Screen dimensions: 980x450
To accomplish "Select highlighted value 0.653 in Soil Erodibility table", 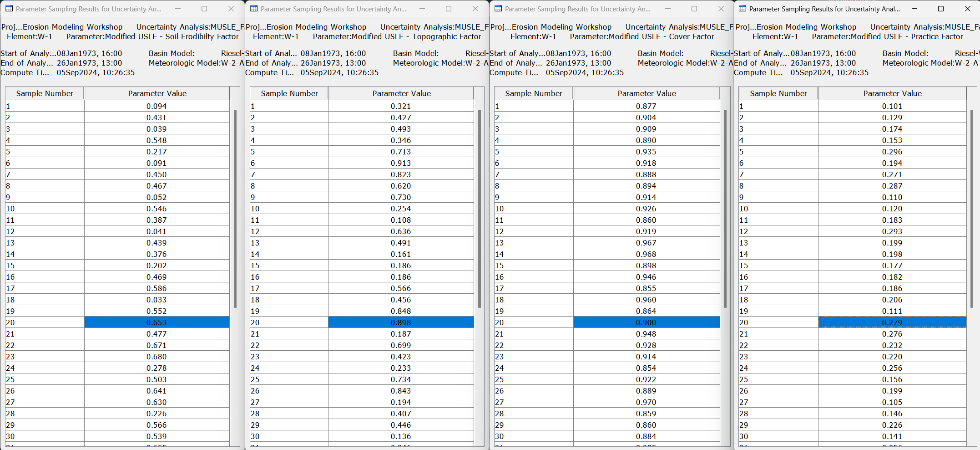I will [x=157, y=322].
